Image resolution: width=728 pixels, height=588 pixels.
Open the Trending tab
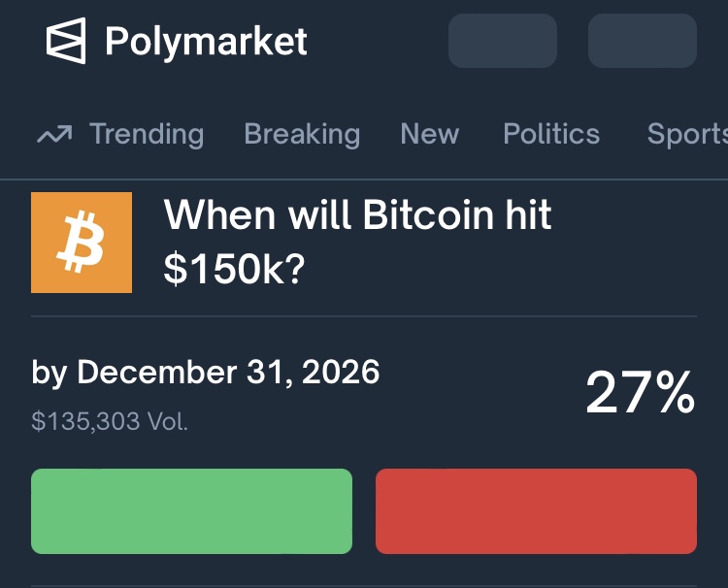click(147, 134)
